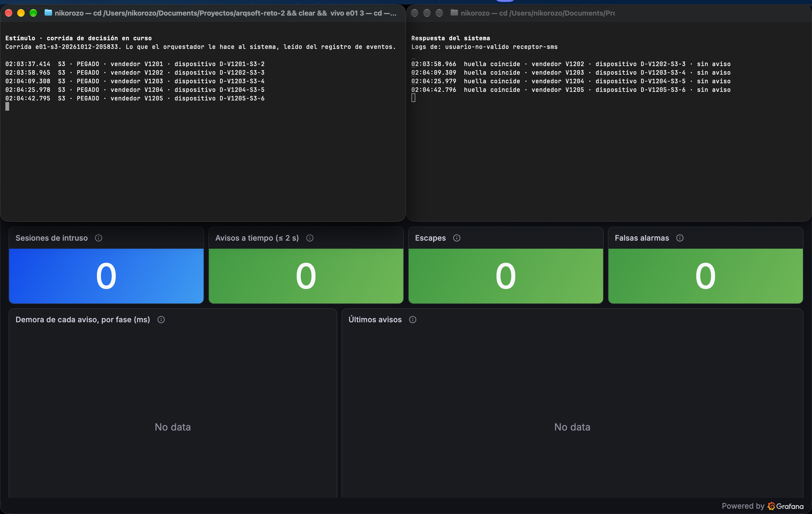
Task: Click the left terminal title bar text
Action: pyautogui.click(x=226, y=13)
